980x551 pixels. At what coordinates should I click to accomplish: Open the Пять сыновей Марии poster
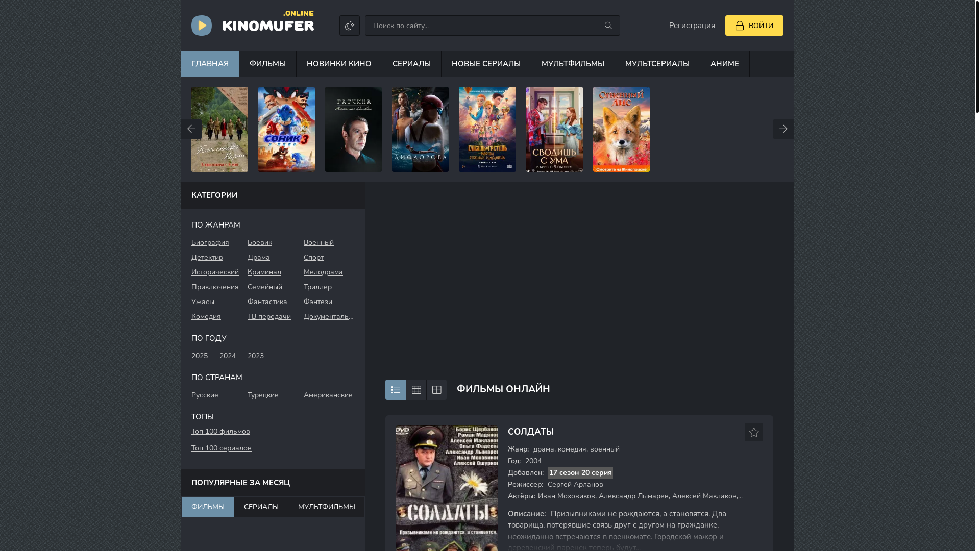click(x=219, y=129)
